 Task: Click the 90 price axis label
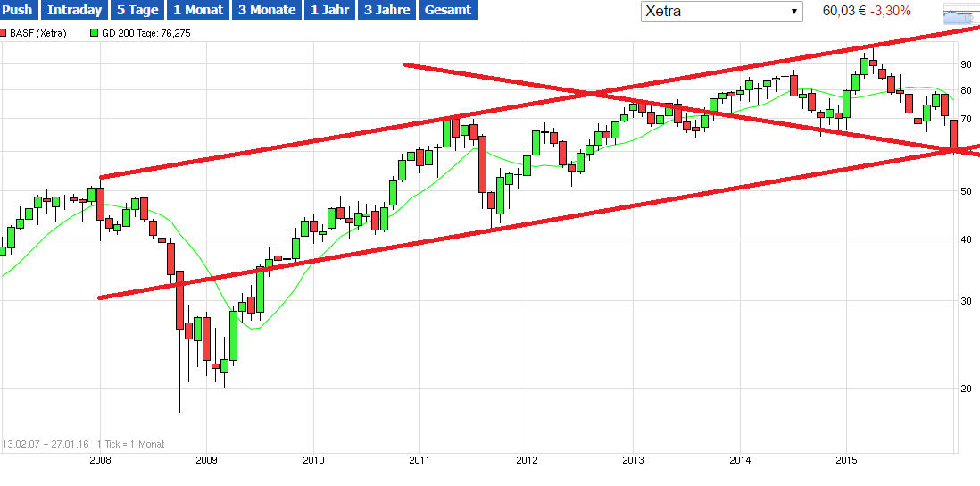pyautogui.click(x=966, y=63)
